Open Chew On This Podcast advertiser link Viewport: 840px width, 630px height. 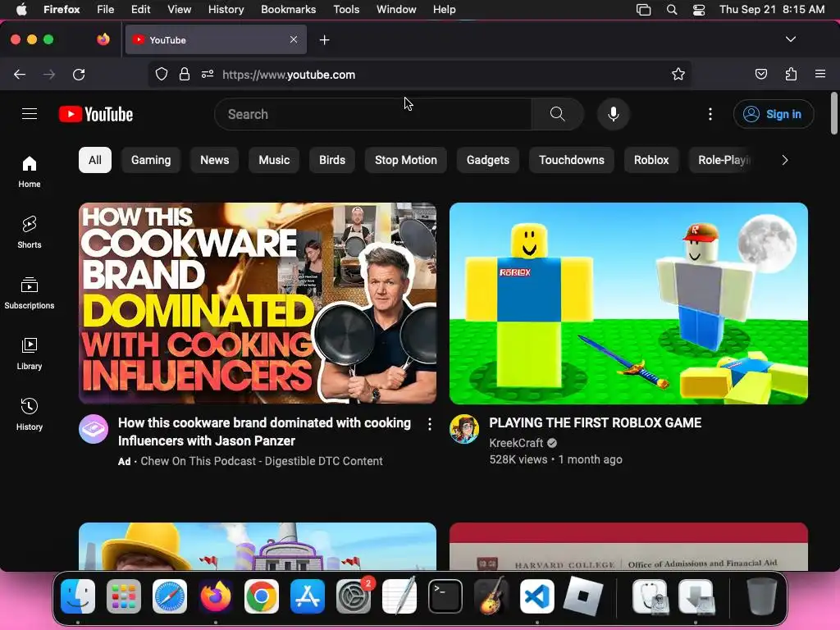262,461
